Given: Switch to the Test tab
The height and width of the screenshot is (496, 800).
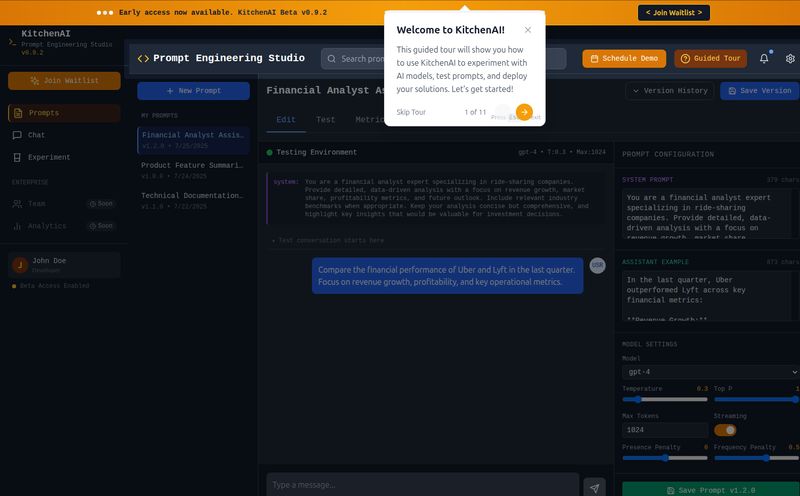Looking at the screenshot, I should point(326,120).
